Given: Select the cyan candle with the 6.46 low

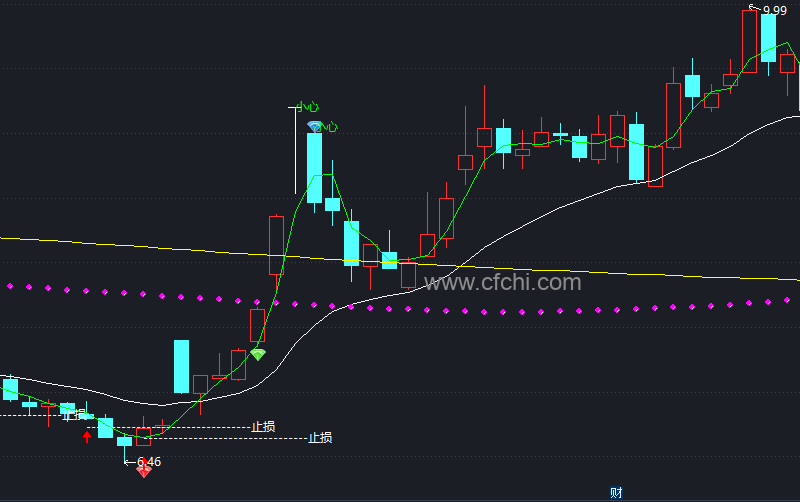Looking at the screenshot, I should click(124, 442).
